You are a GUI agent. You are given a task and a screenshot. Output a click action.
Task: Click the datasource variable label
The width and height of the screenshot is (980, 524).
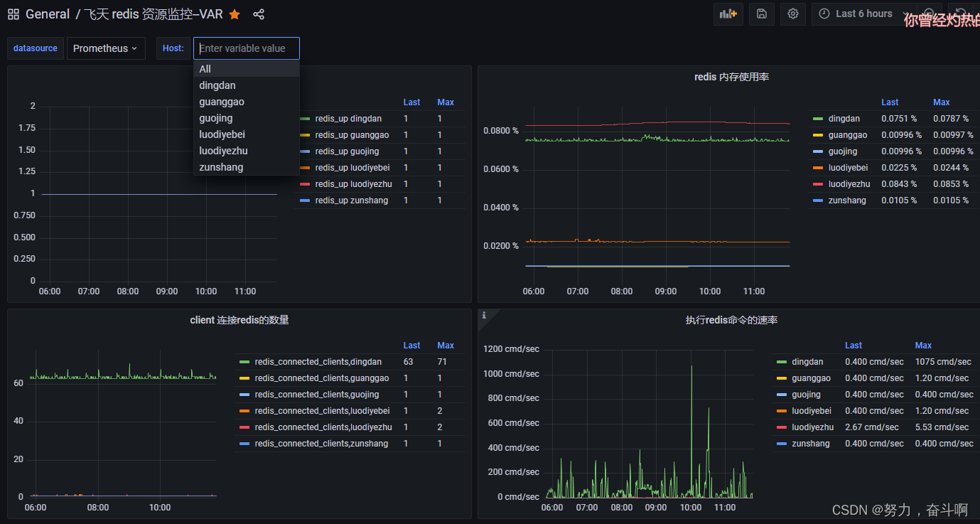pos(35,48)
